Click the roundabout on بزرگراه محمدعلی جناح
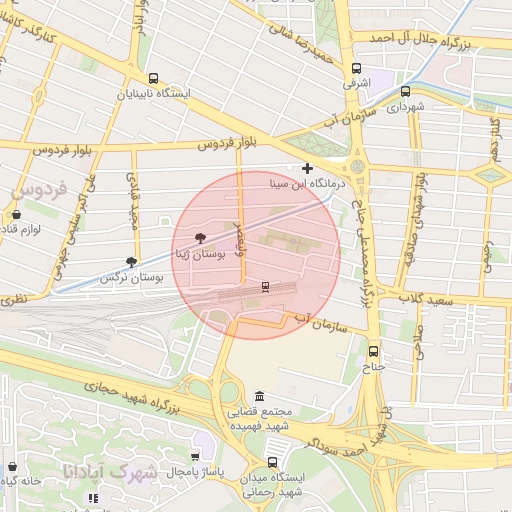 (x=358, y=166)
